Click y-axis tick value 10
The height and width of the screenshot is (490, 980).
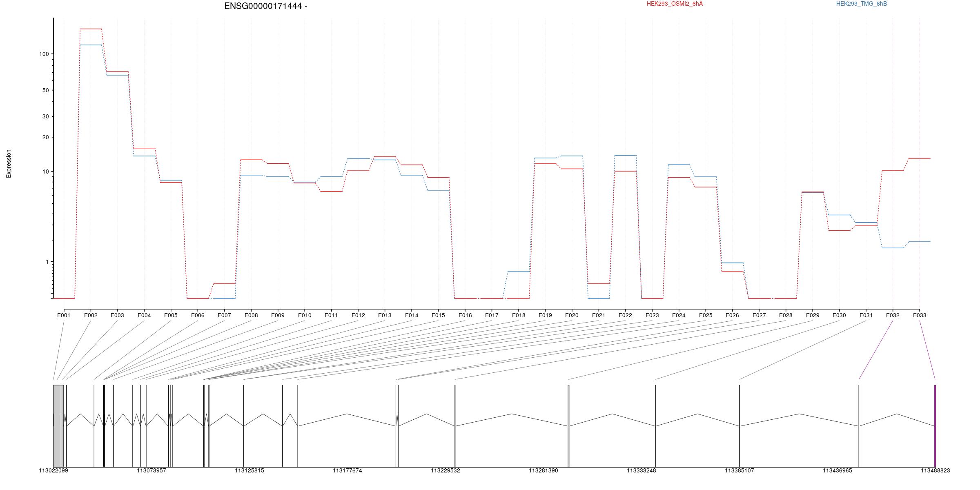click(45, 171)
